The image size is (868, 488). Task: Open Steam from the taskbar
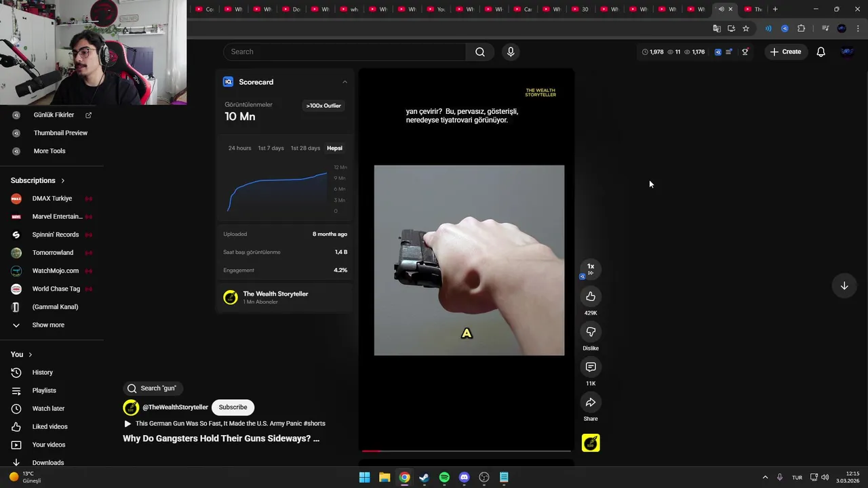pos(424,477)
